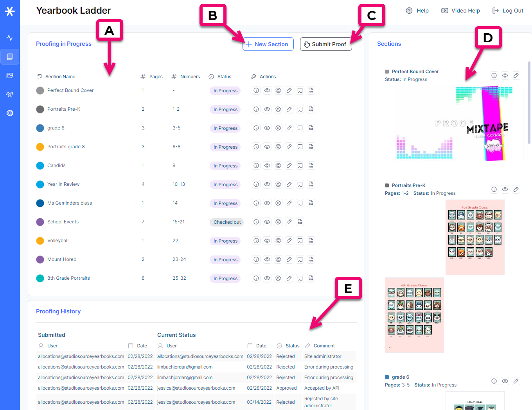This screenshot has height=410, width=532.
Task: Open the users group icon in sidebar
Action: click(10, 94)
